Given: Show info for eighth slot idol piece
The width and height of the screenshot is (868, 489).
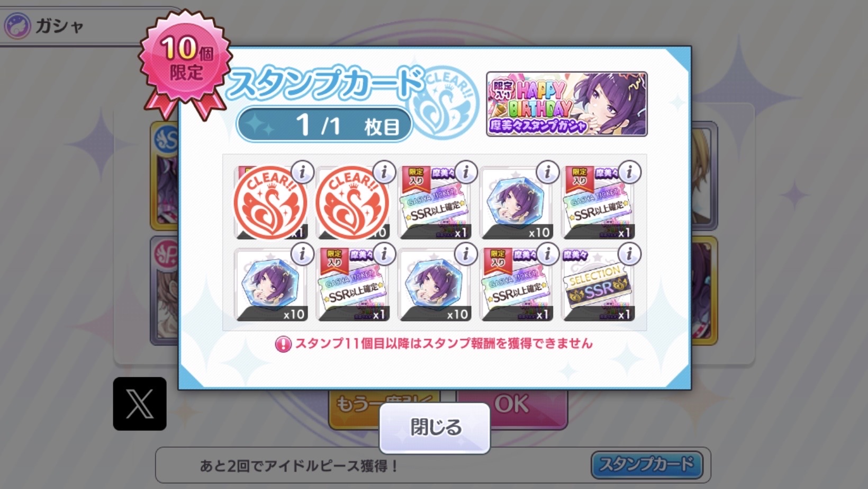Looking at the screenshot, I should (466, 254).
